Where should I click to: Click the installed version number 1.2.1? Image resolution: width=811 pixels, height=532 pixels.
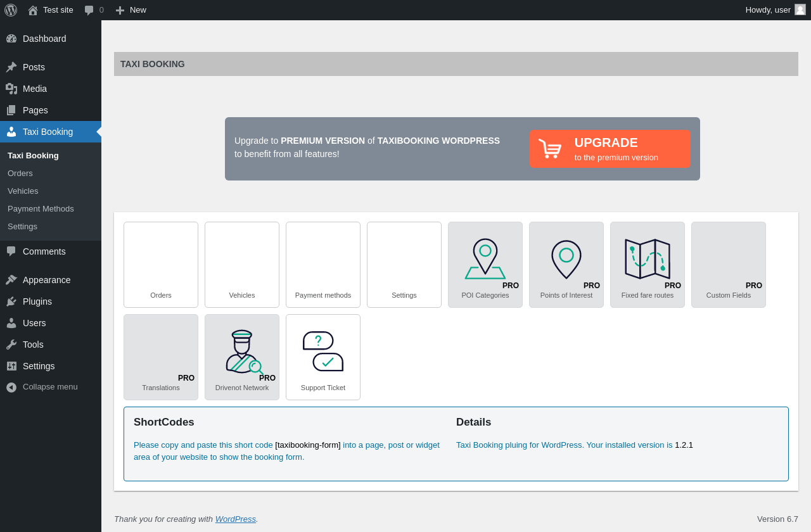click(x=684, y=445)
